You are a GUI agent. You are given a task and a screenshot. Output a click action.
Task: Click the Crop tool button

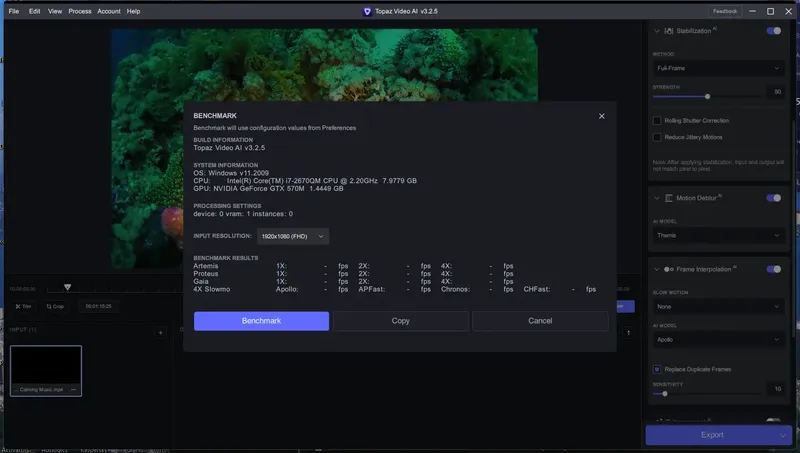pyautogui.click(x=55, y=307)
